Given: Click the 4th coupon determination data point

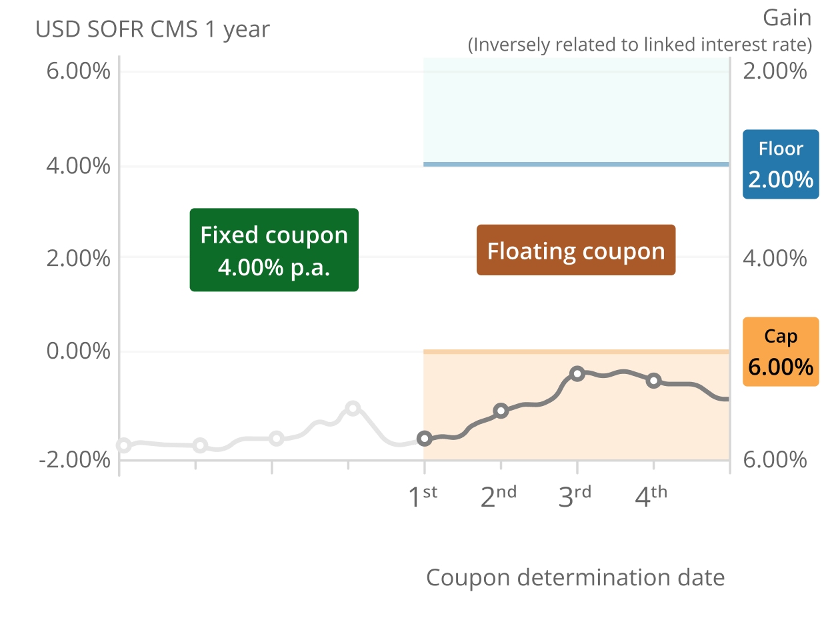Looking at the screenshot, I should tap(654, 381).
